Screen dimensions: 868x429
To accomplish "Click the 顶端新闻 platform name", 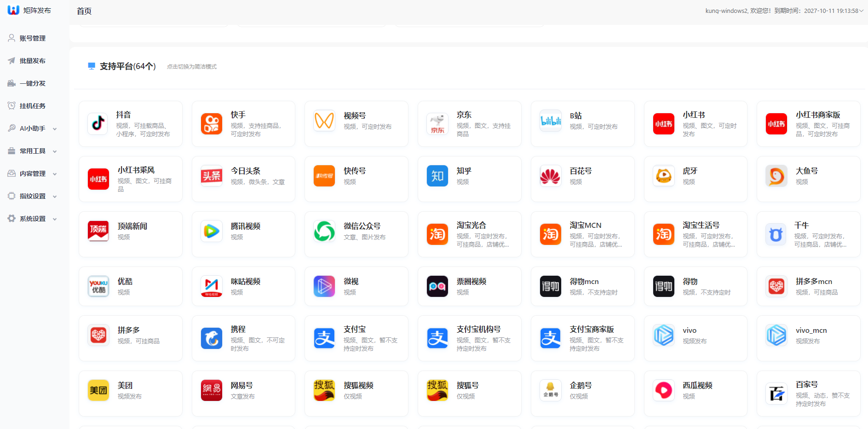I will pyautogui.click(x=132, y=226).
